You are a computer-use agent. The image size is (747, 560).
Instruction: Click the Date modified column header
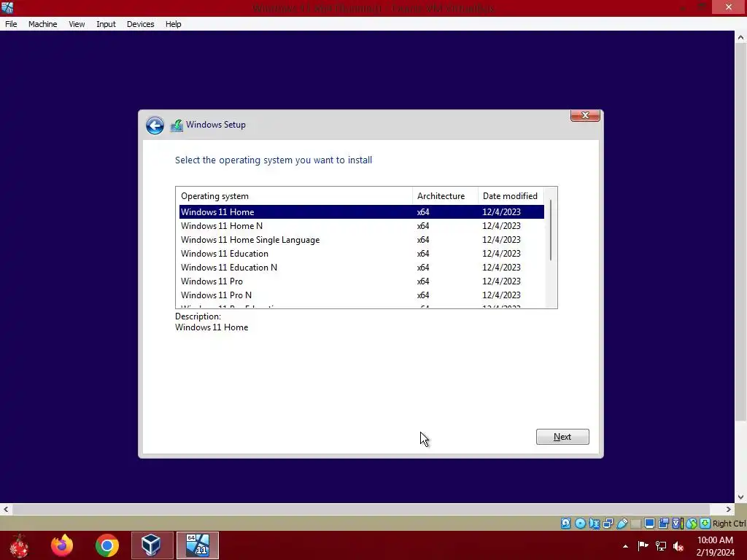pyautogui.click(x=511, y=195)
